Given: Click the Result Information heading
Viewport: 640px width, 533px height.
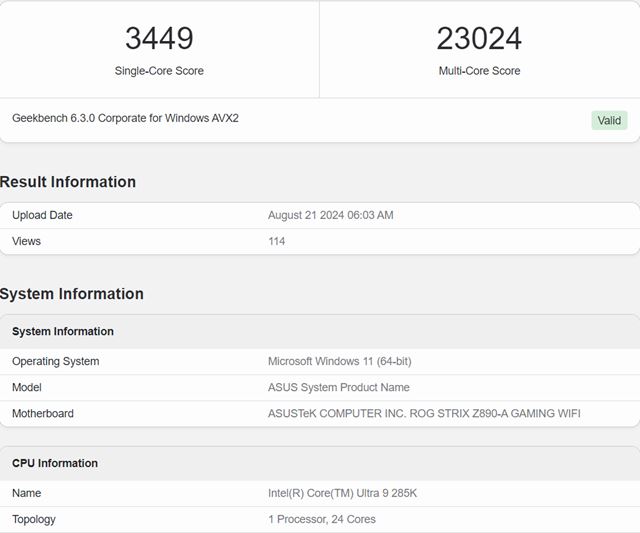Looking at the screenshot, I should pos(68,182).
